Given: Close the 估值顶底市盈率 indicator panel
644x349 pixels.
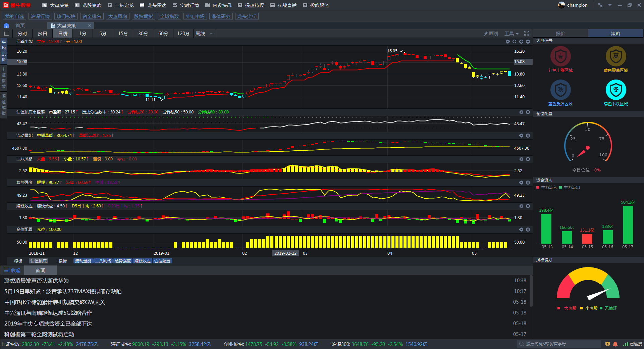Looking at the screenshot, I should (x=528, y=112).
